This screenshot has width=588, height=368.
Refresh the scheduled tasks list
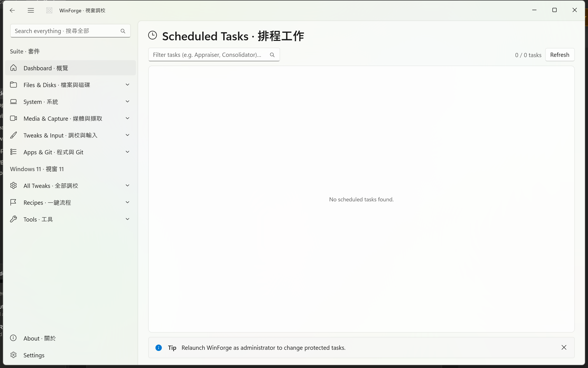[x=560, y=55]
